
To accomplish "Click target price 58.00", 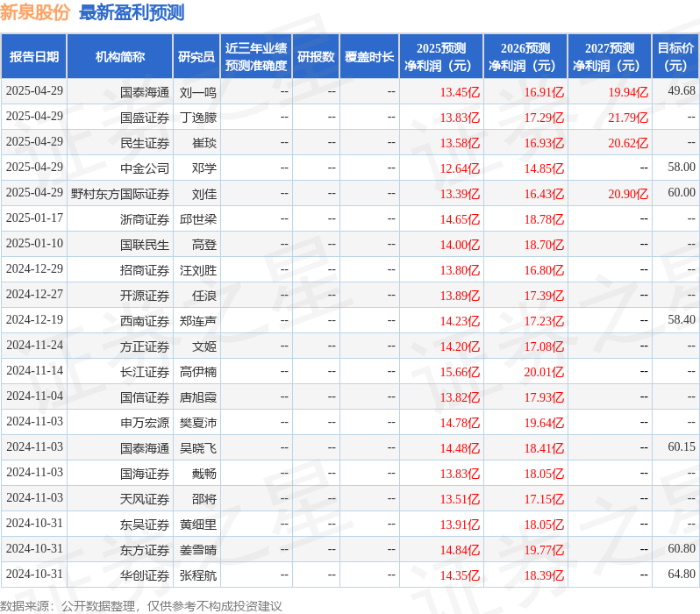I will click(x=682, y=167).
